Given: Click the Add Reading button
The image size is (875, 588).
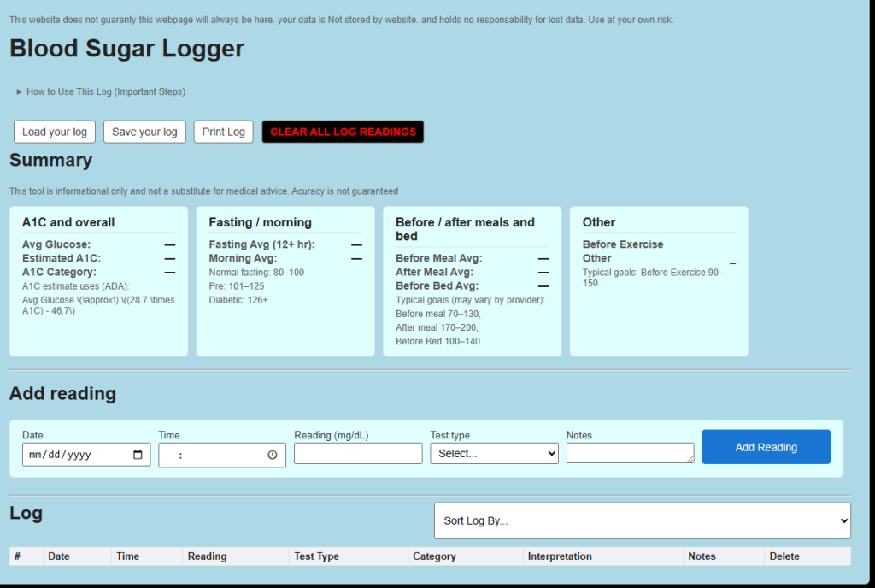Looking at the screenshot, I should point(766,447).
